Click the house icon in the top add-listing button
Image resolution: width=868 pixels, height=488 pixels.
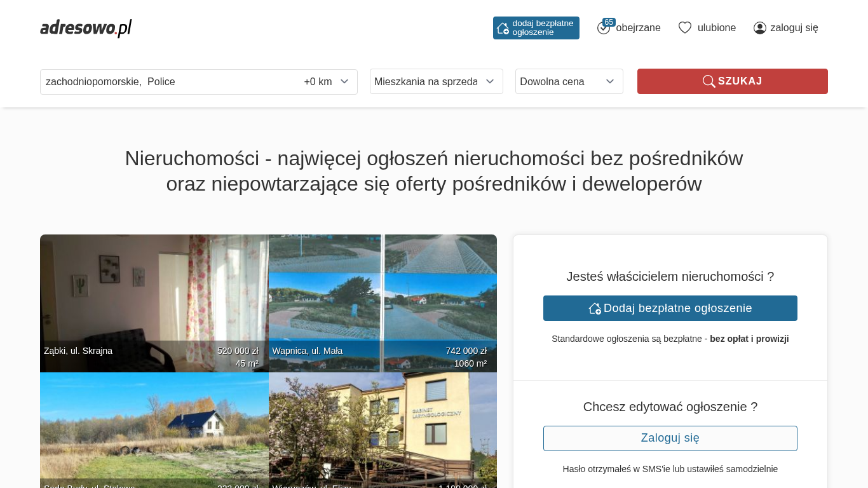tap(503, 28)
